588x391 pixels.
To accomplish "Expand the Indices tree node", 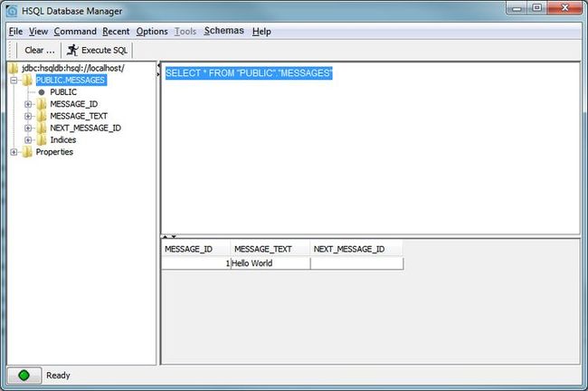I will 28,140.
